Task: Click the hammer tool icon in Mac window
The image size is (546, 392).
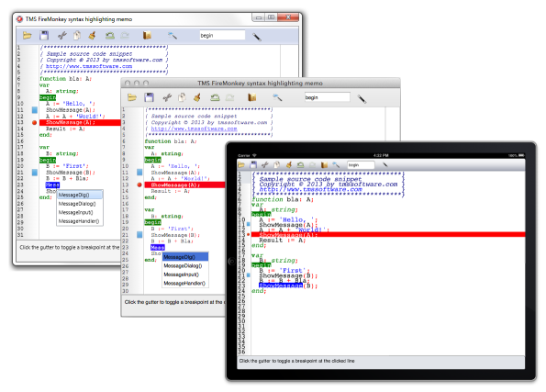Action: (277, 97)
